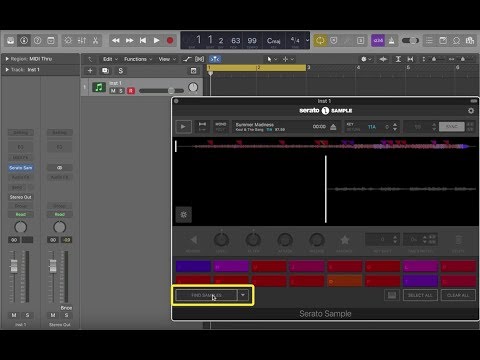Image resolution: width=480 pixels, height=360 pixels.
Task: Open Read automation mode on Inst 1 strip
Action: [x=21, y=214]
